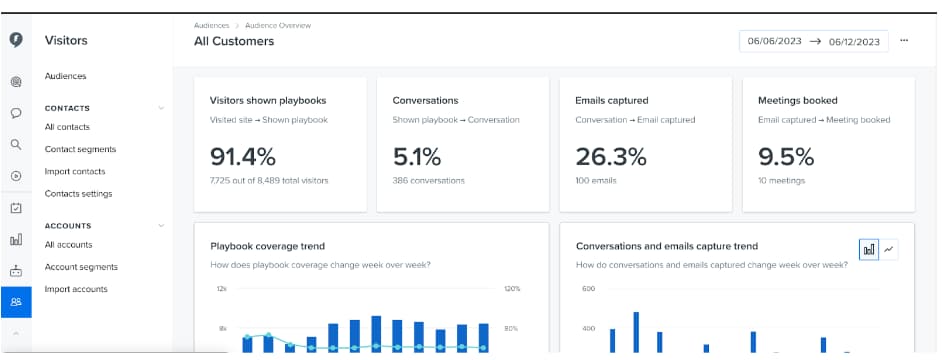The height and width of the screenshot is (360, 946).
Task: Collapse the ACCOUNTS section chevron
Action: tap(161, 226)
